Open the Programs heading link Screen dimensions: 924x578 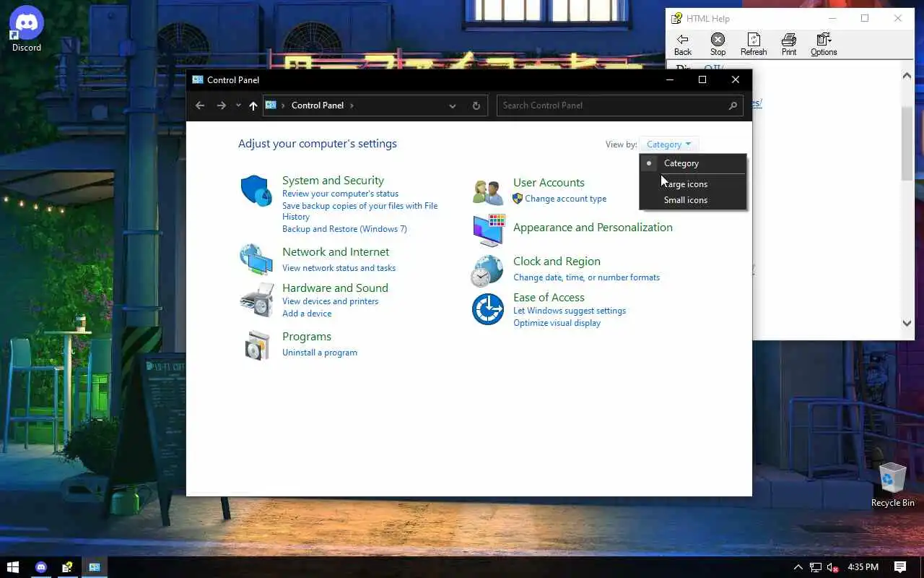tap(307, 337)
